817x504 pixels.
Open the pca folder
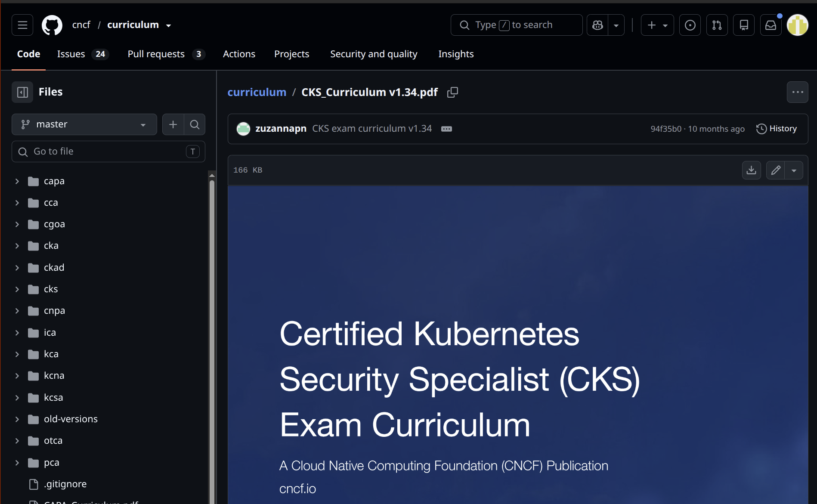[51, 463]
